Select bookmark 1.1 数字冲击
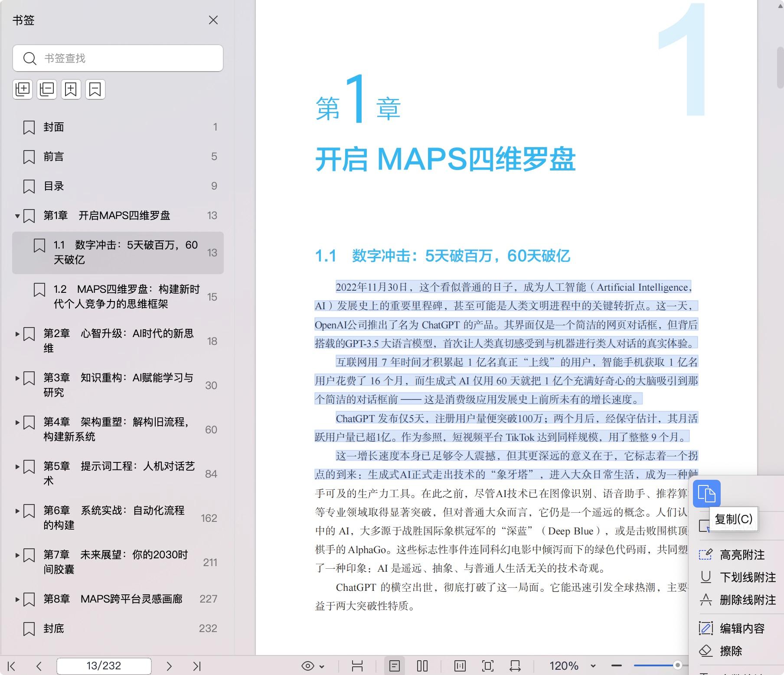The width and height of the screenshot is (784, 675). coord(118,252)
